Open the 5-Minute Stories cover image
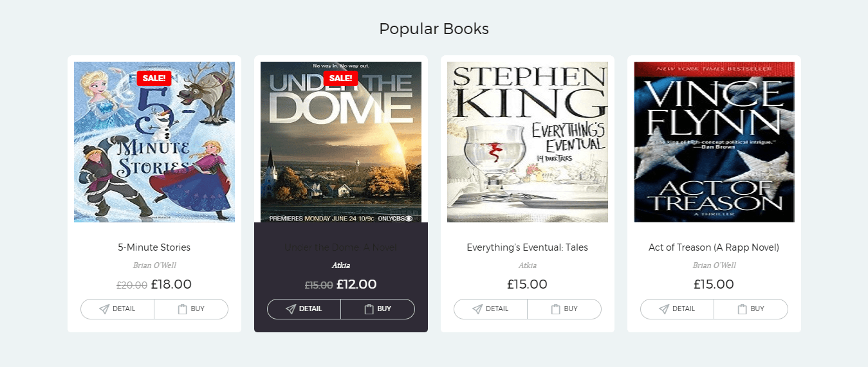Viewport: 868px width, 367px height. click(x=154, y=142)
